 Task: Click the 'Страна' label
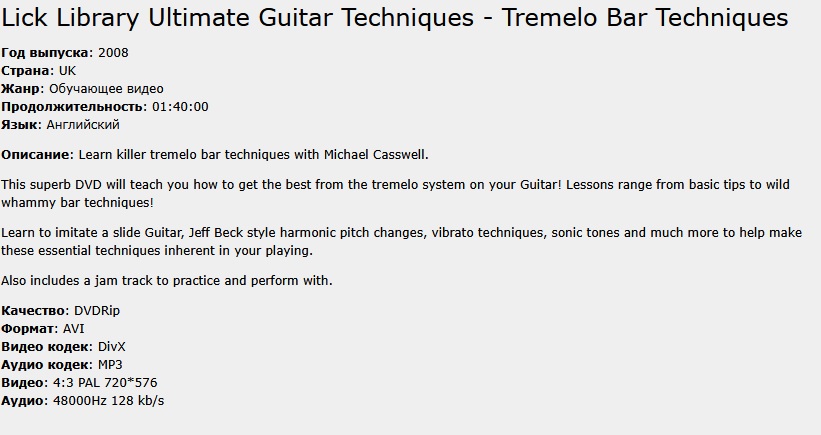(x=27, y=71)
